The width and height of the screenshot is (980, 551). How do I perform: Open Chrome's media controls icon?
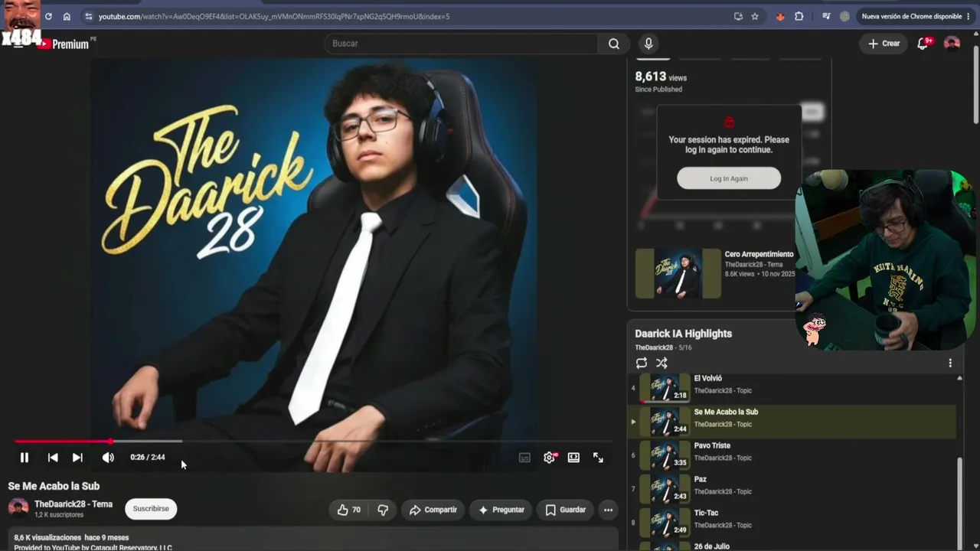click(826, 16)
